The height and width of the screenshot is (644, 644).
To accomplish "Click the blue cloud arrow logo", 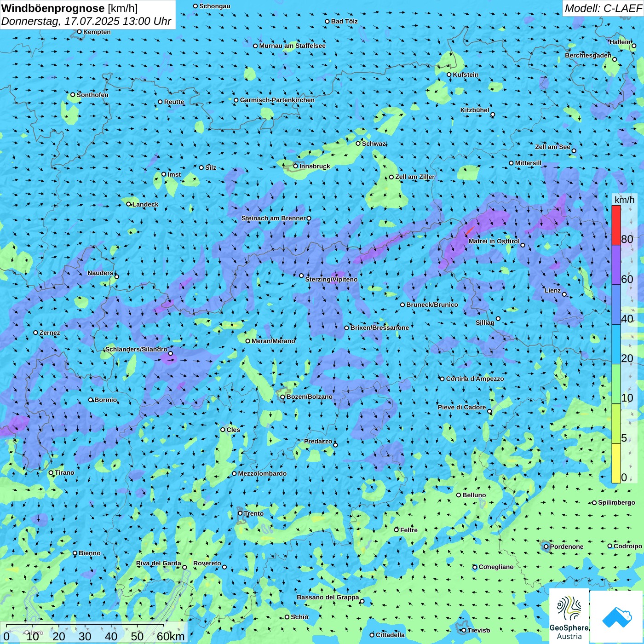I will click(617, 617).
